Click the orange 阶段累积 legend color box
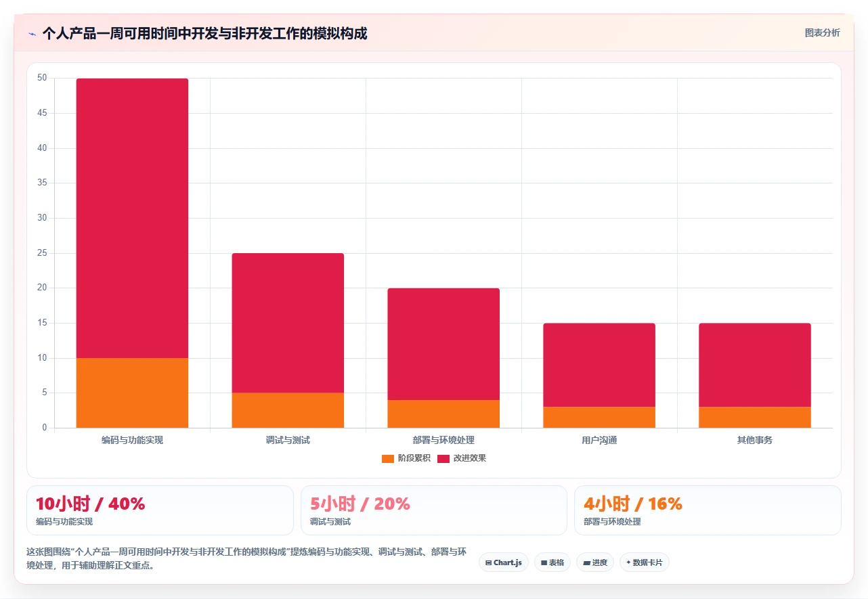 tap(388, 458)
